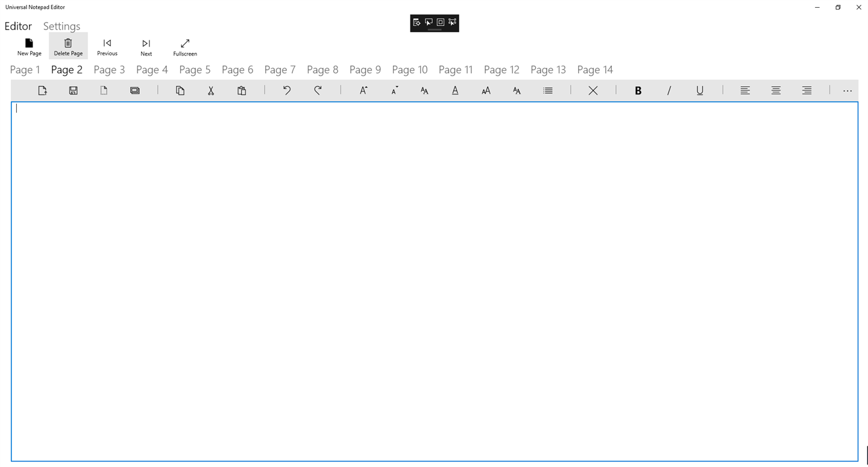Click the bulleted list icon

(x=547, y=90)
